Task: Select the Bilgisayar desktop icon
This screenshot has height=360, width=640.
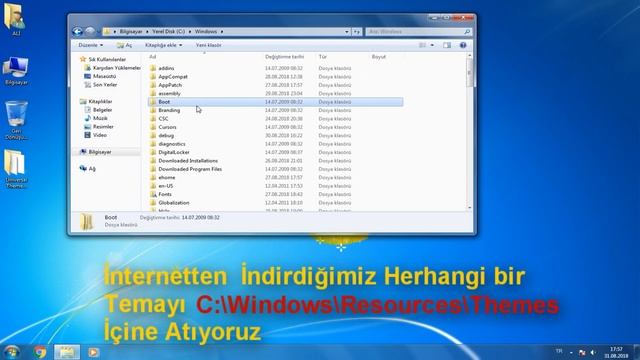Action: [16, 71]
